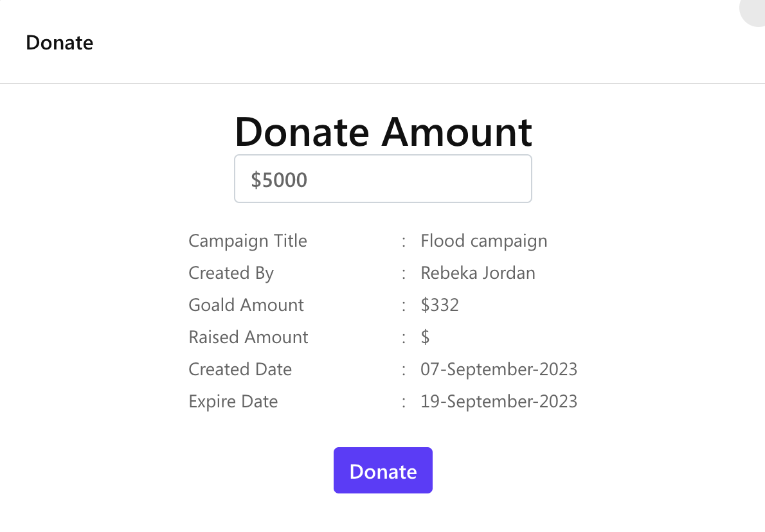This screenshot has width=765, height=532.
Task: Click the Goald Amount label
Action: pos(246,305)
